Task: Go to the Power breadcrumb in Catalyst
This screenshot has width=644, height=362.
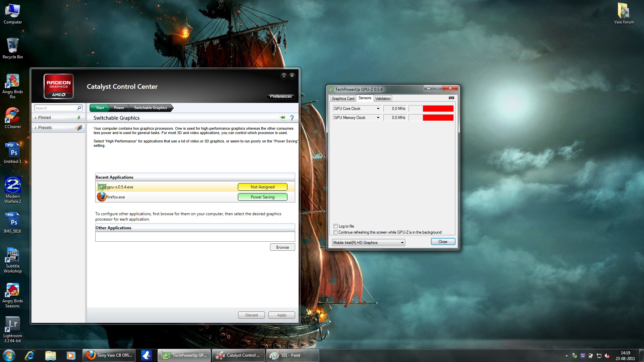Action: pos(119,108)
